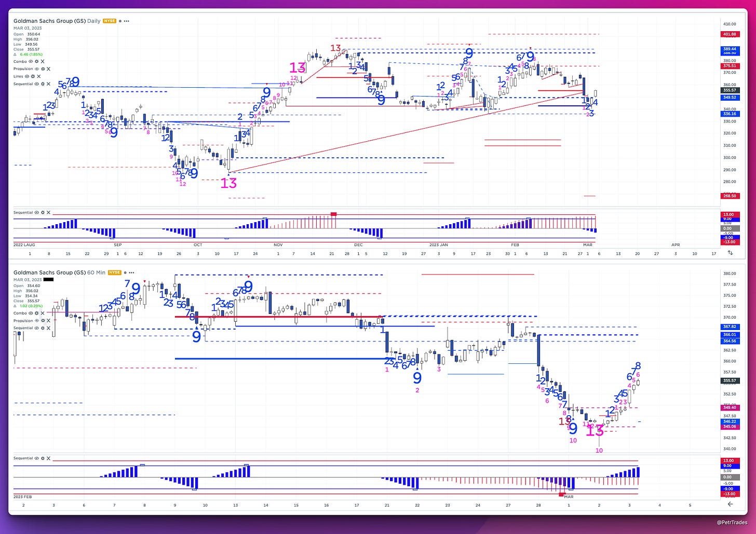Click 60 Min Low value 354.34
Viewport: 756px width, 534px height.
[31, 296]
